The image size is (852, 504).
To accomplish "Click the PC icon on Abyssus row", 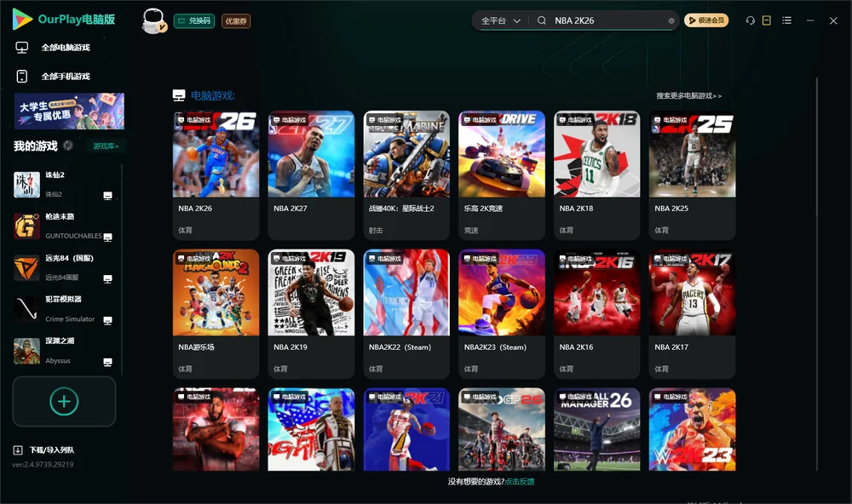I will [107, 363].
